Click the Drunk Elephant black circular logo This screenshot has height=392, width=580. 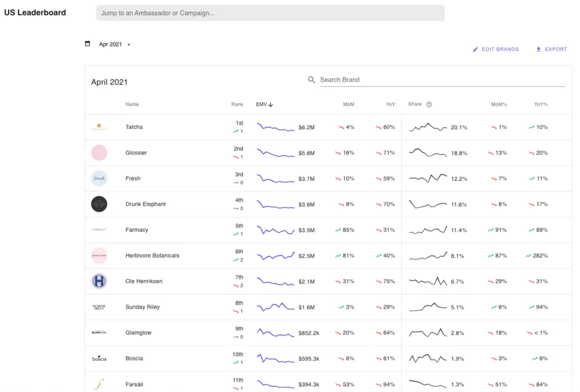[99, 204]
